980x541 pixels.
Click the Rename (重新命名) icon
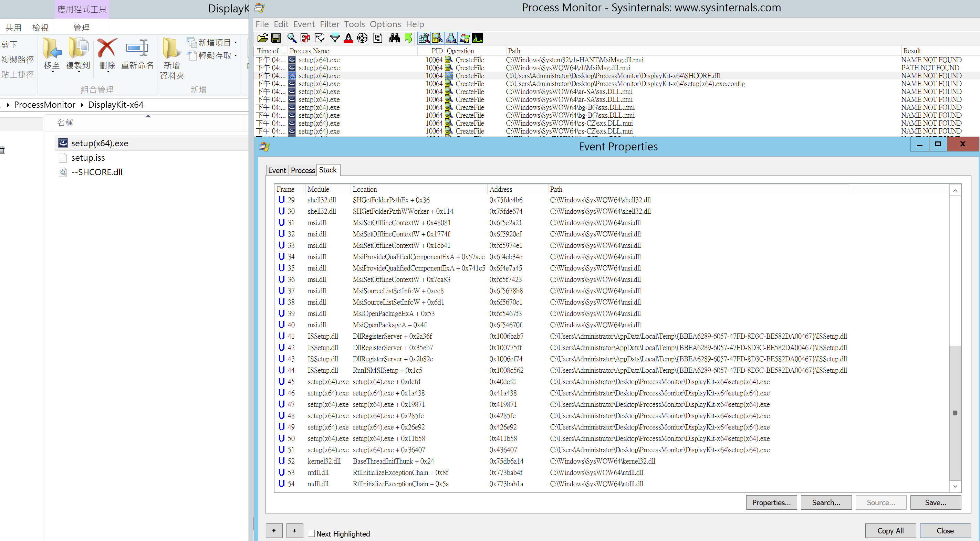pos(137,49)
